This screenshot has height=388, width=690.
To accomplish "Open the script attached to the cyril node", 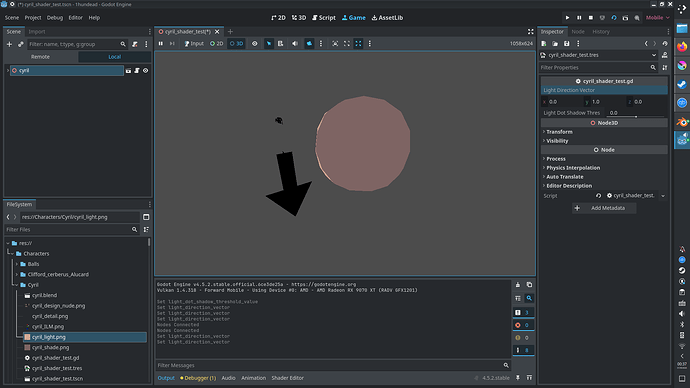I will [x=137, y=70].
